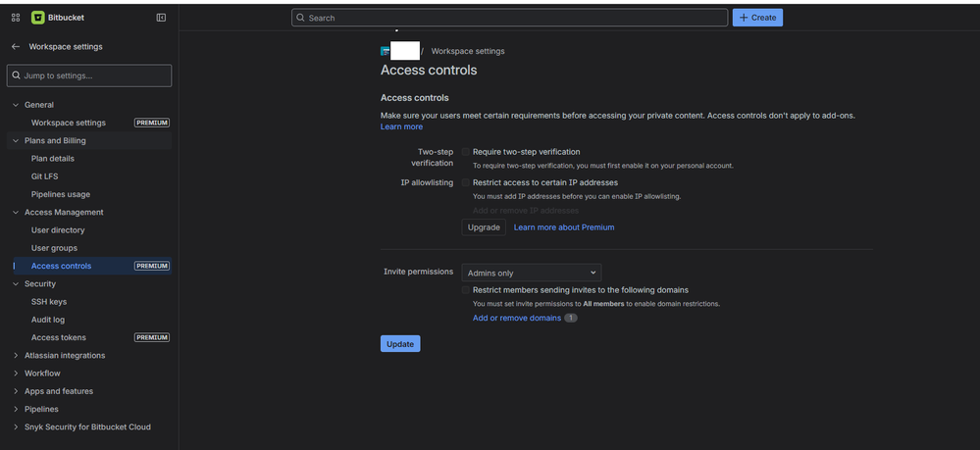Viewport: 980px width, 450px height.
Task: Click Add or remove domains link
Action: (x=517, y=318)
